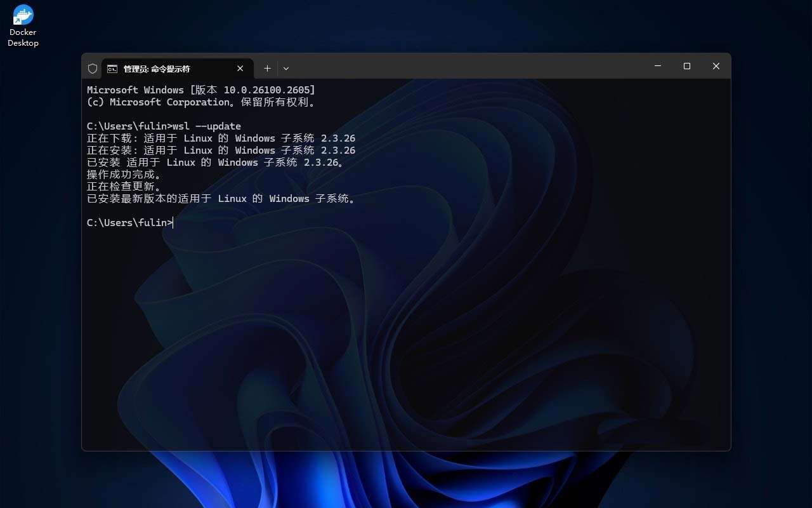Click the 'wsl --update' command text

[x=207, y=126]
